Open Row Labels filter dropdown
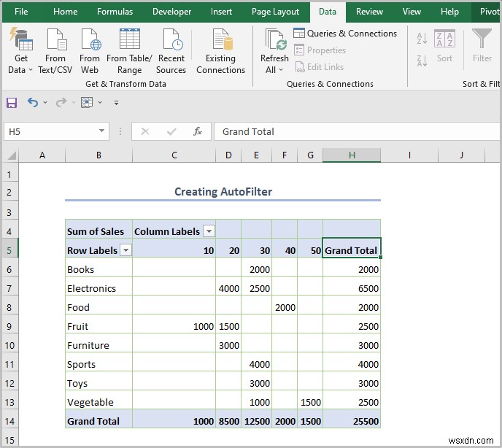This screenshot has width=502, height=448. pyautogui.click(x=125, y=250)
